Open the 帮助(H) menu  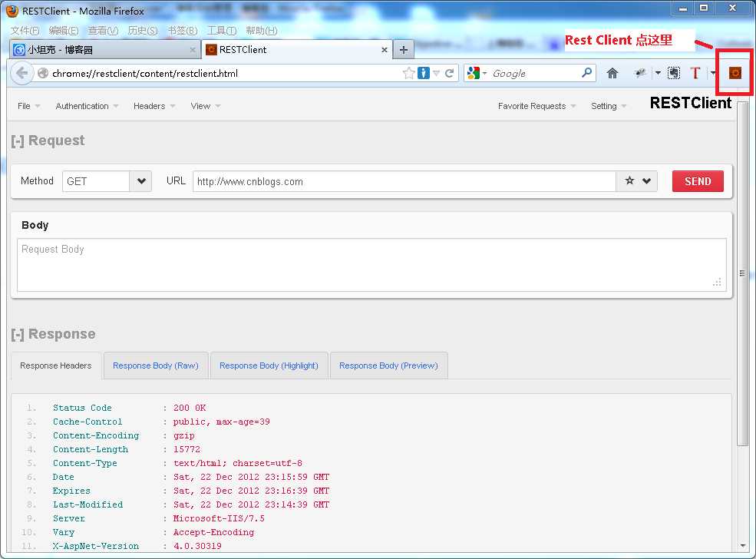click(261, 31)
